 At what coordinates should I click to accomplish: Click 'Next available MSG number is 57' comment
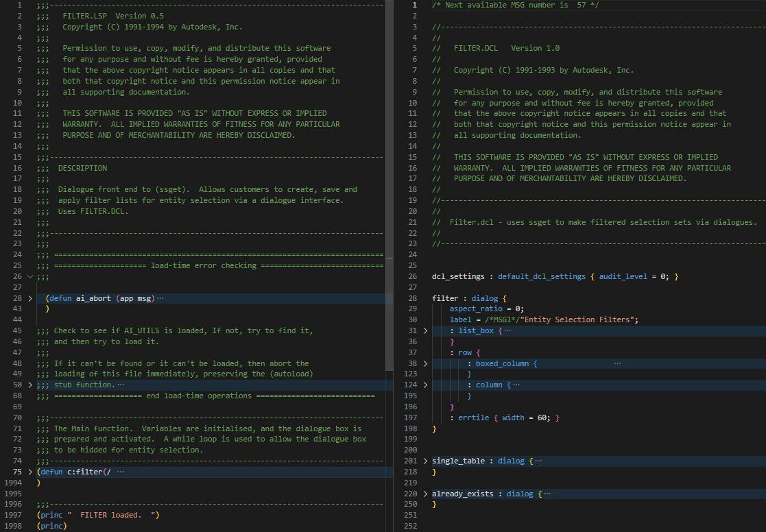coord(516,5)
